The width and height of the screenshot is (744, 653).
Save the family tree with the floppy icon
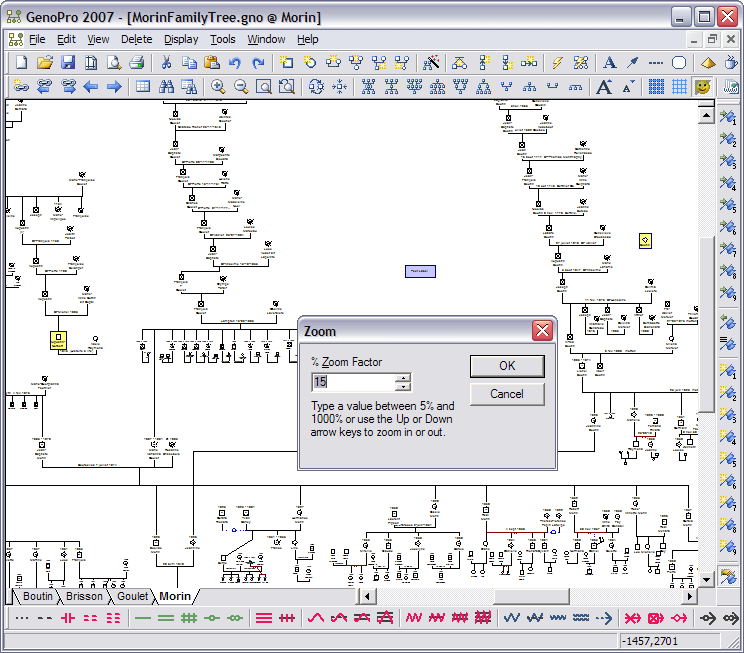[x=68, y=62]
